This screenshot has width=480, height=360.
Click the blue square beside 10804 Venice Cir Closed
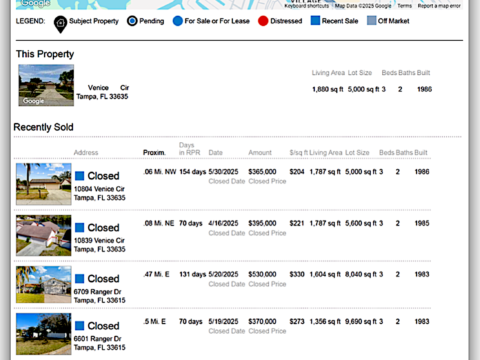tap(79, 176)
